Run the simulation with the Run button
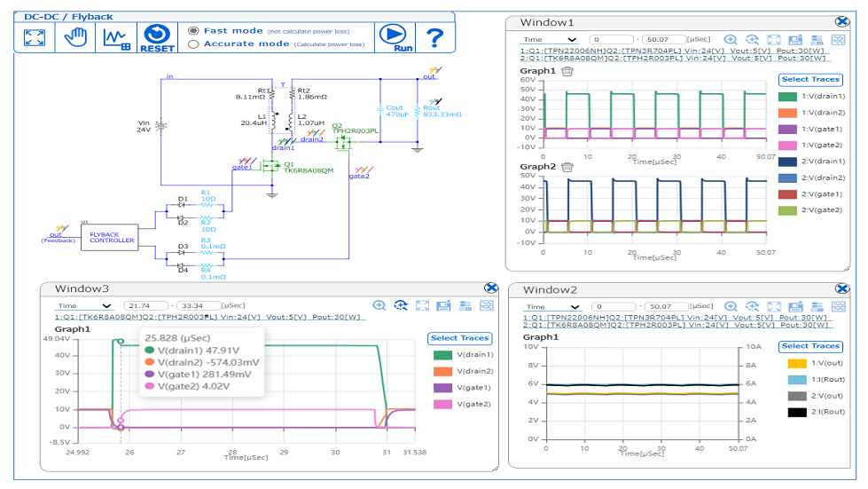This screenshot has width=868, height=489. coord(394,38)
